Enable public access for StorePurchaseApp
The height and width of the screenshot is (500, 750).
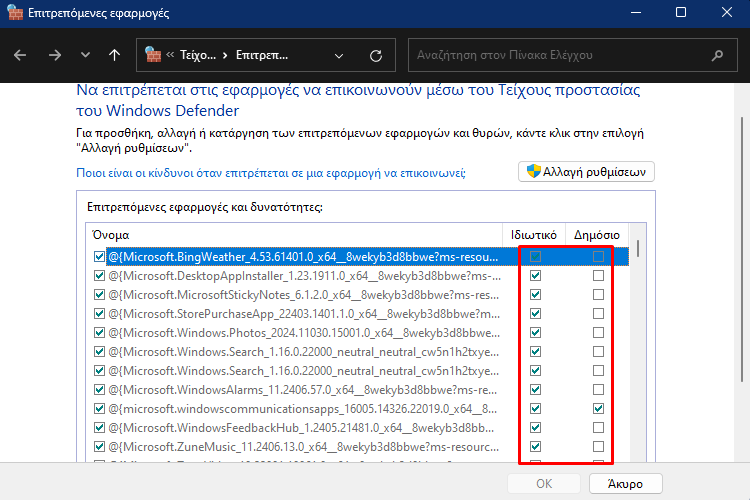coord(598,314)
